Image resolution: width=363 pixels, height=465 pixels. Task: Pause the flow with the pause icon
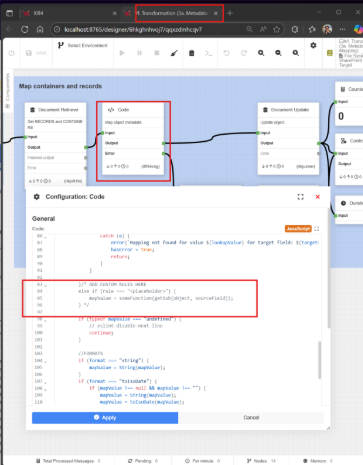[x=139, y=53]
